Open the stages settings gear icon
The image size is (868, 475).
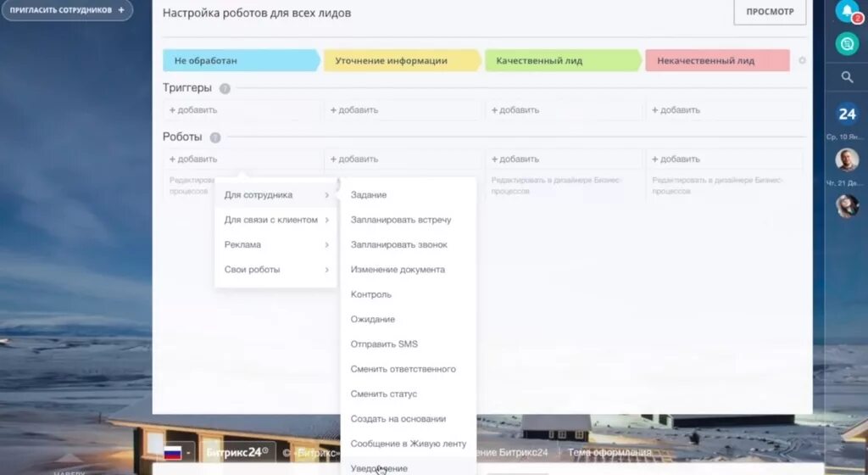pos(802,60)
